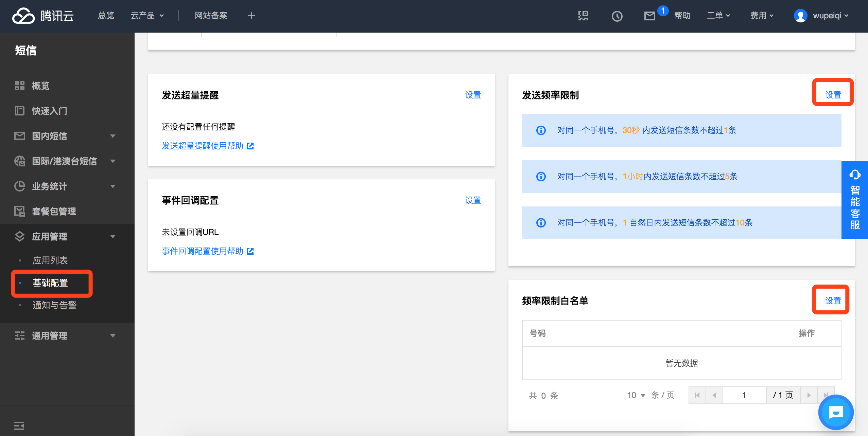The height and width of the screenshot is (436, 868).
Task: Open 网站备案 in top navigation
Action: coord(211,16)
